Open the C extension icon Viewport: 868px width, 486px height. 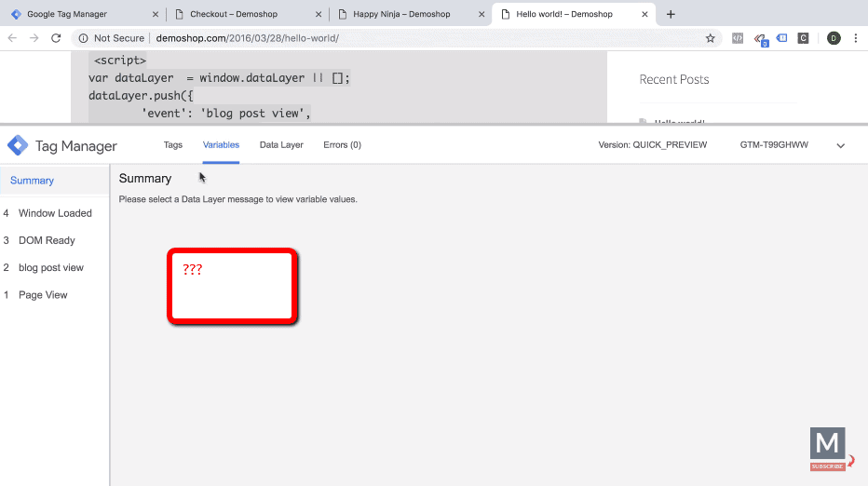point(803,38)
